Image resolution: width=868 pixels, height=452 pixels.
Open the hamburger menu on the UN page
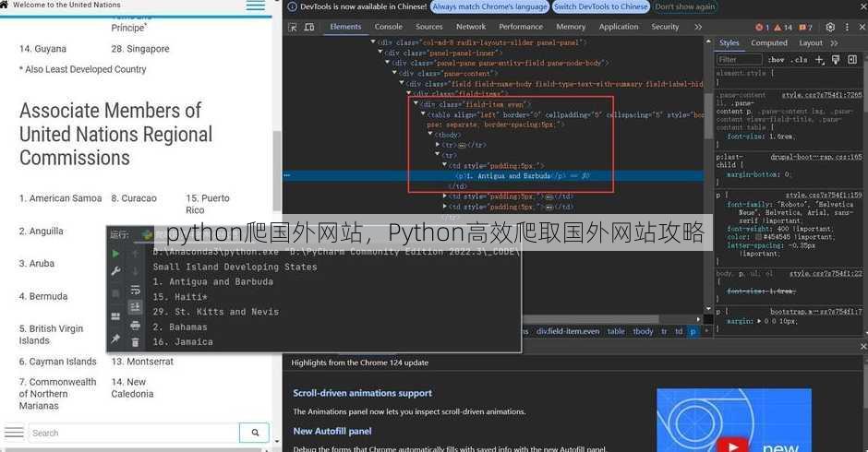click(x=255, y=6)
